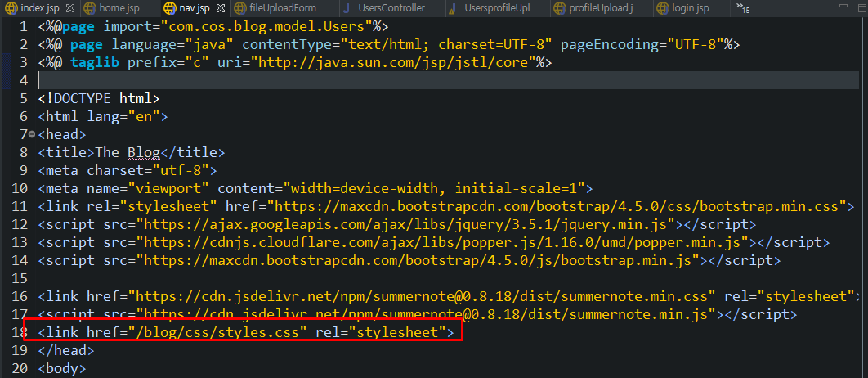The height and width of the screenshot is (378, 868).
Task: Click the html lang="en" tag
Action: (103, 116)
